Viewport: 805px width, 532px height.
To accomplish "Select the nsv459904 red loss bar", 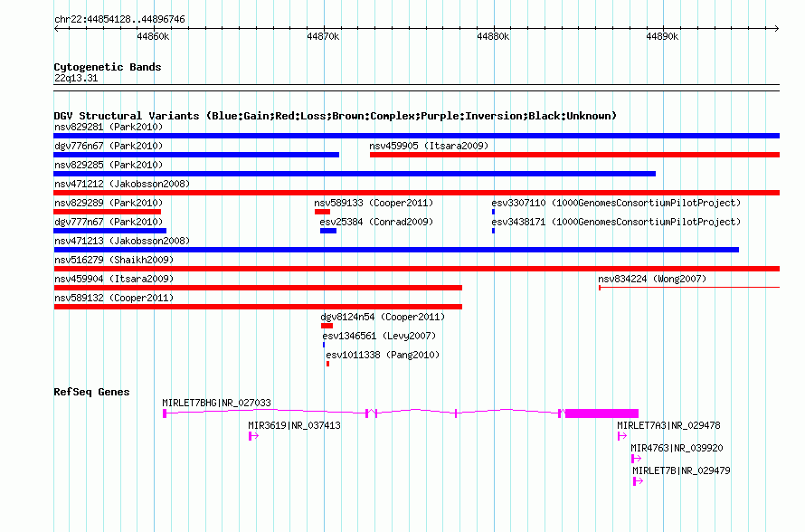I will click(258, 288).
